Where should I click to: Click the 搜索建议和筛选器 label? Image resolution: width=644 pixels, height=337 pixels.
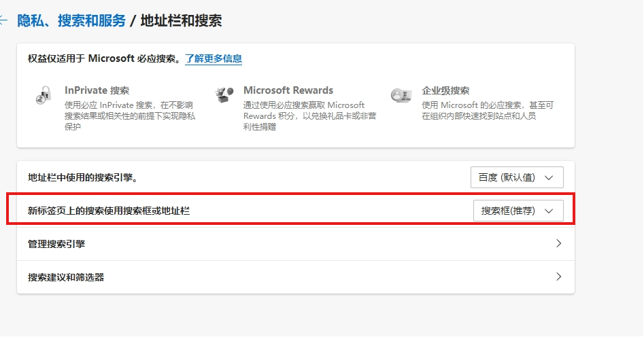pyautogui.click(x=66, y=277)
